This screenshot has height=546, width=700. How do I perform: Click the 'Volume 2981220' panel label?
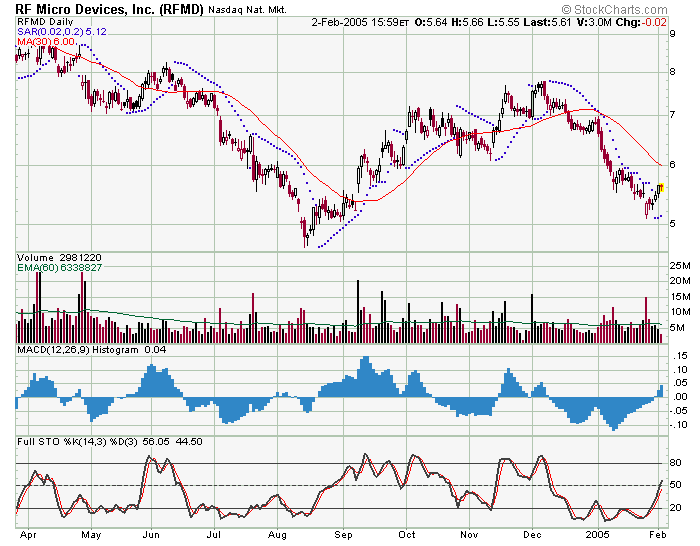pyautogui.click(x=59, y=258)
